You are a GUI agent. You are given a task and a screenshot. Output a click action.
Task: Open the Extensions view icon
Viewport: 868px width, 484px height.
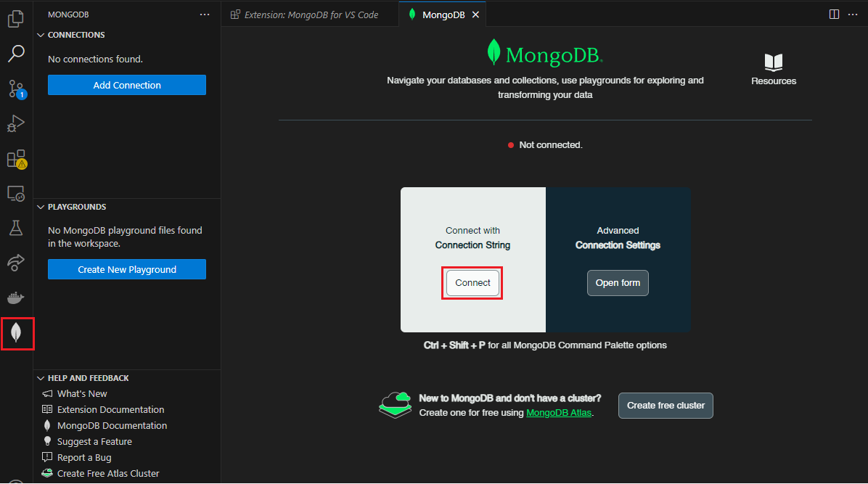point(16,159)
